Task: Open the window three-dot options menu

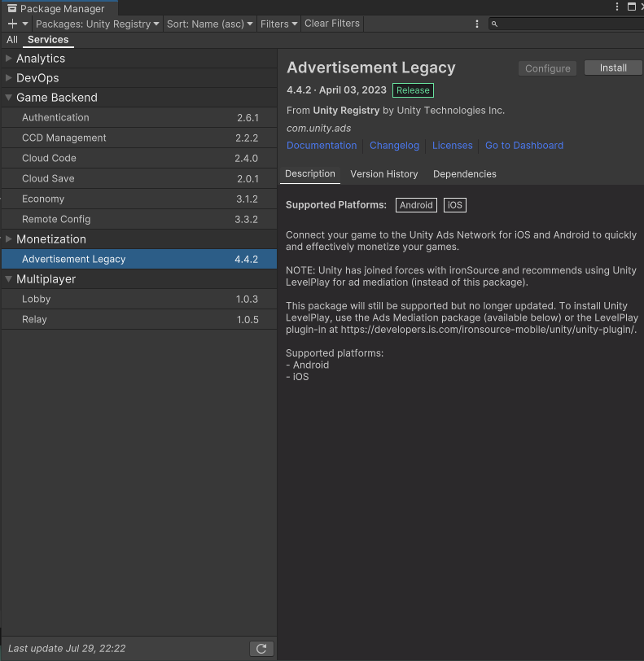Action: point(617,7)
